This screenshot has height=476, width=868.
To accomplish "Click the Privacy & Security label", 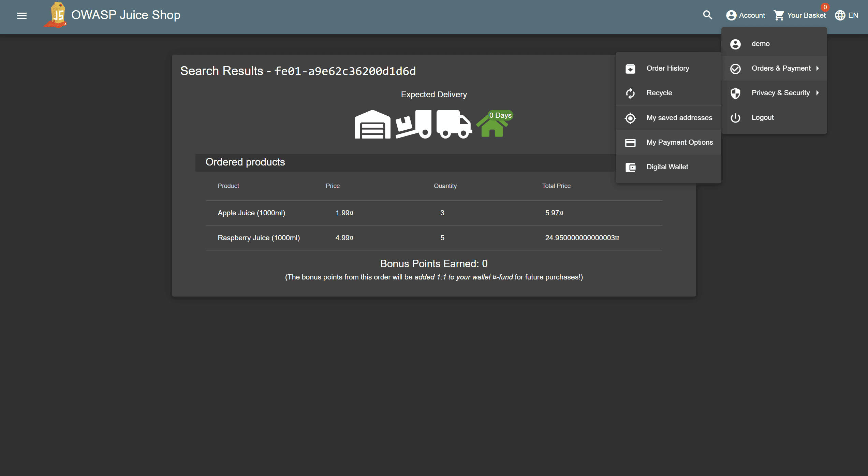I will pos(781,93).
